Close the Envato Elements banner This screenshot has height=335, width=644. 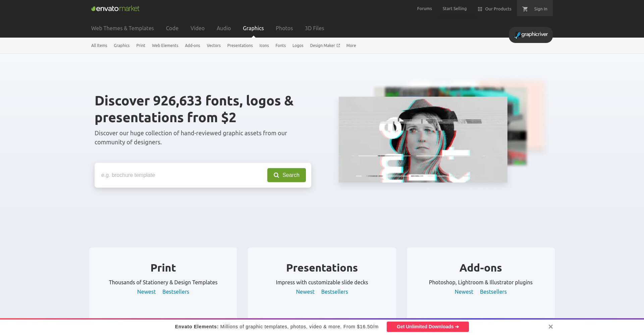click(x=550, y=327)
